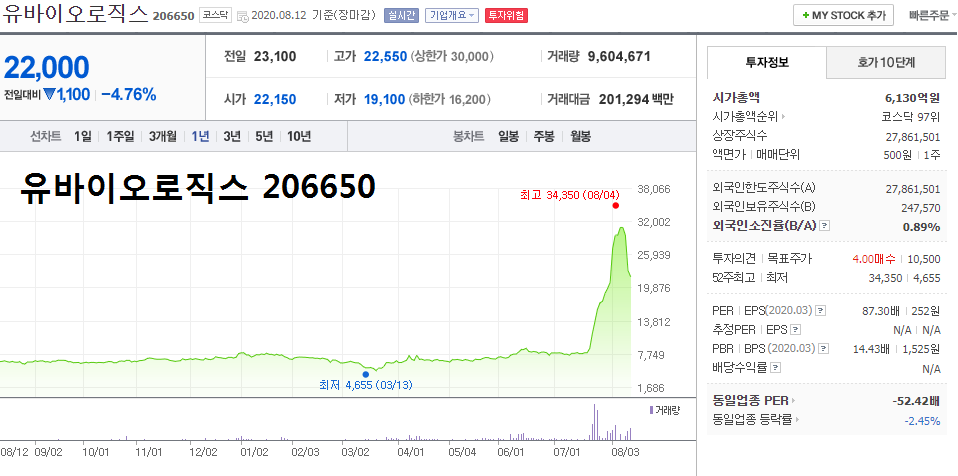958x476 pixels.
Task: Click the 거래량 value 9,604,671
Action: [619, 57]
